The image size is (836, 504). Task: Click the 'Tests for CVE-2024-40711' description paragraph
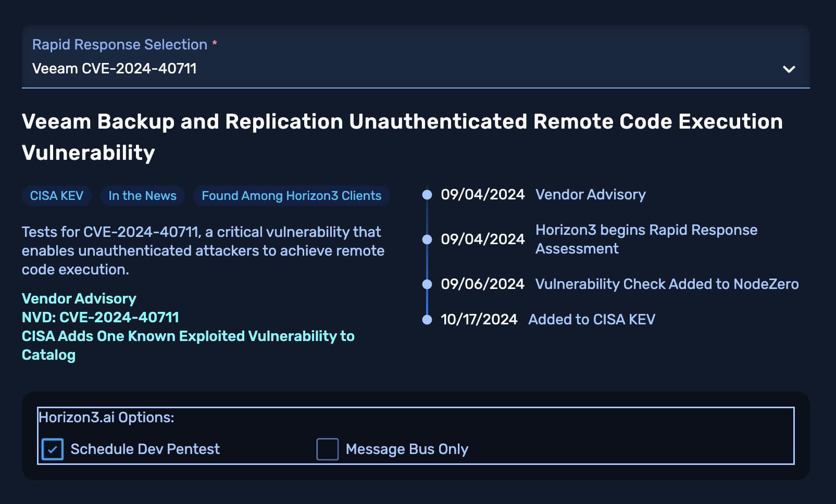203,251
